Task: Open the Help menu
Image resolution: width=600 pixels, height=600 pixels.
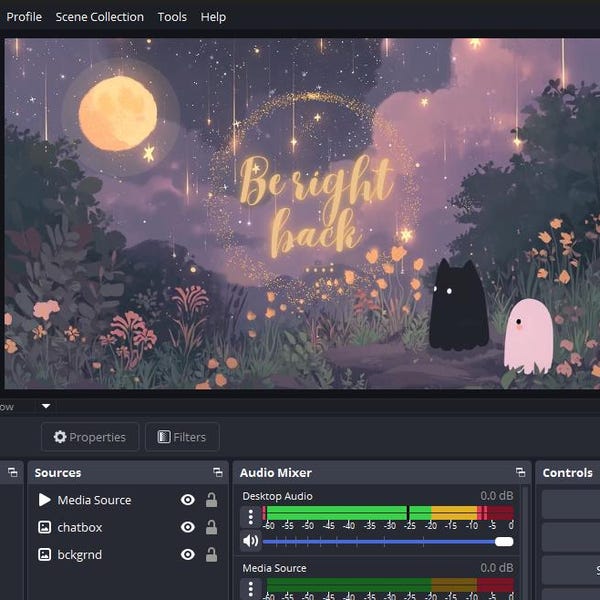Action: click(213, 17)
